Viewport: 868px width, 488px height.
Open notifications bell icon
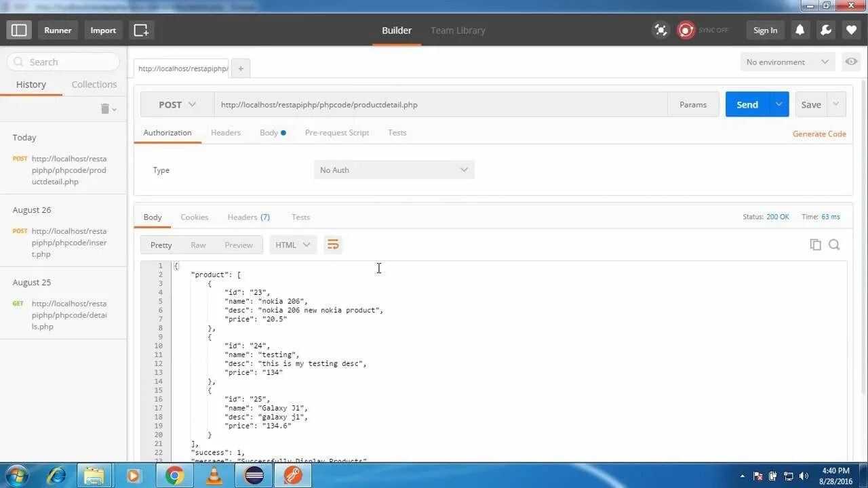coord(800,30)
